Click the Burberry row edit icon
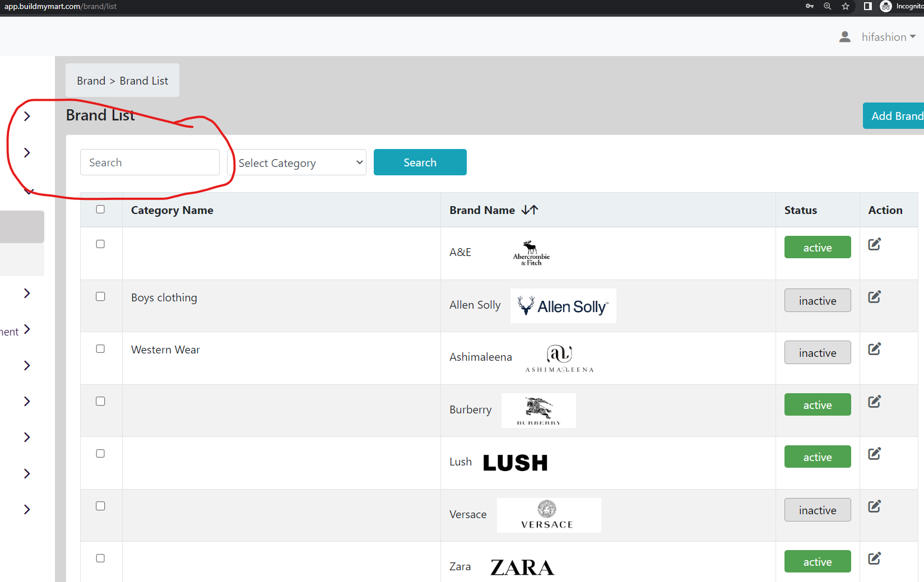924x582 pixels. pyautogui.click(x=874, y=402)
